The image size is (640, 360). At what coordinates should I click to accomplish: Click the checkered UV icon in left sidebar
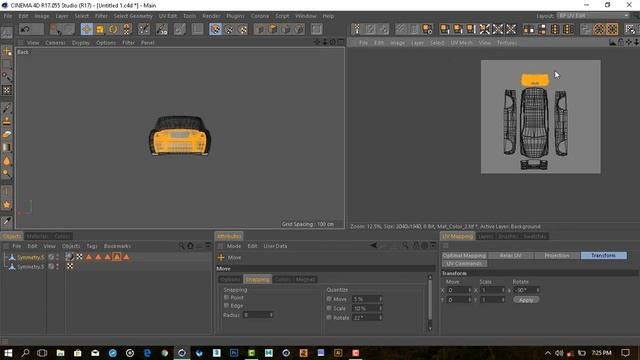[x=7, y=90]
